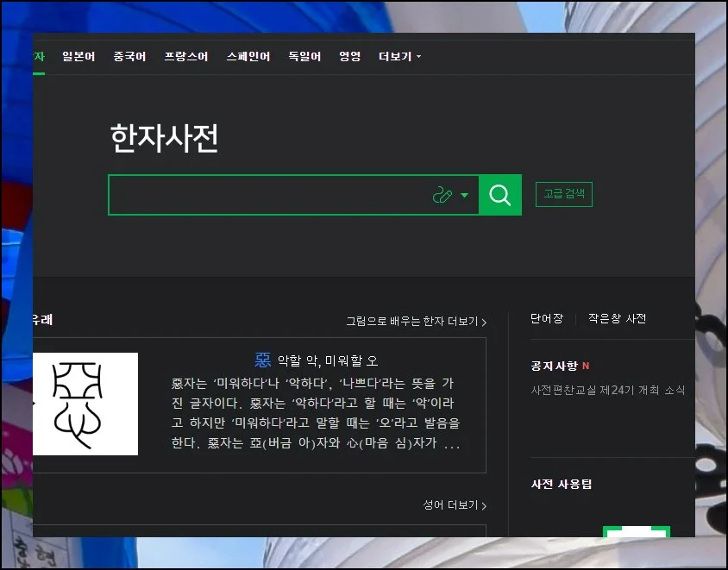Expand the 더보기 dictionaries menu
The height and width of the screenshot is (570, 728).
[x=399, y=57]
